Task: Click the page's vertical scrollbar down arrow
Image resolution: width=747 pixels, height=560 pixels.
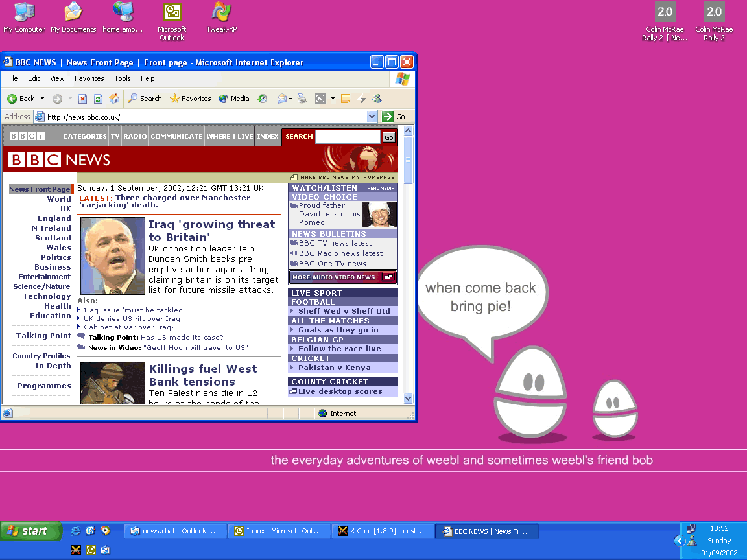Action: coord(408,398)
